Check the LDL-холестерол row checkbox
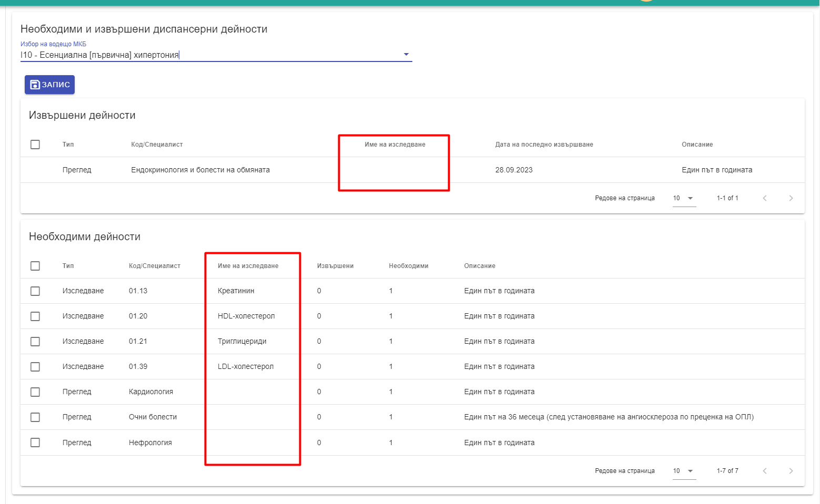 [35, 367]
